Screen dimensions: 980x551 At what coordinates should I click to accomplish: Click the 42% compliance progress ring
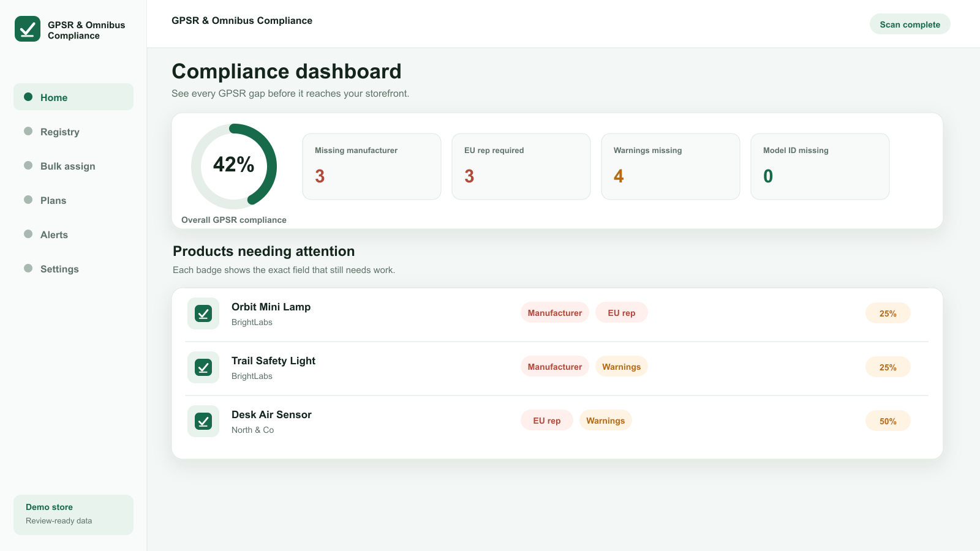coord(234,167)
